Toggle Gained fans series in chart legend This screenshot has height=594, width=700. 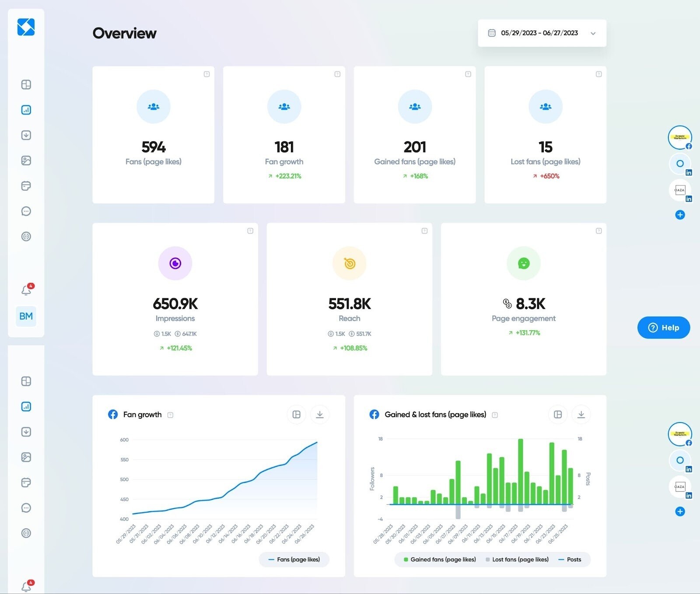point(440,559)
